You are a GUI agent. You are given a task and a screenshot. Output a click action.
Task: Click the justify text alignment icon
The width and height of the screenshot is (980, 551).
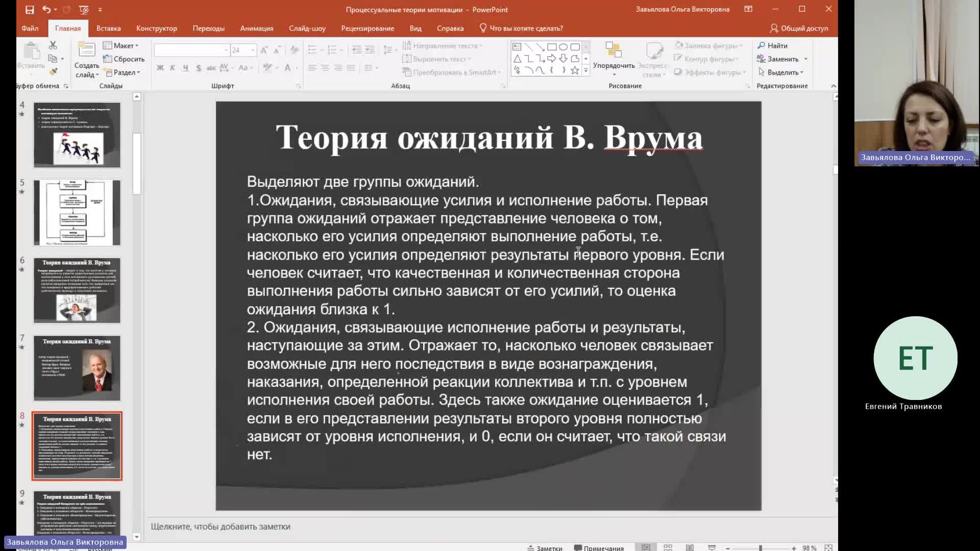[x=351, y=67]
